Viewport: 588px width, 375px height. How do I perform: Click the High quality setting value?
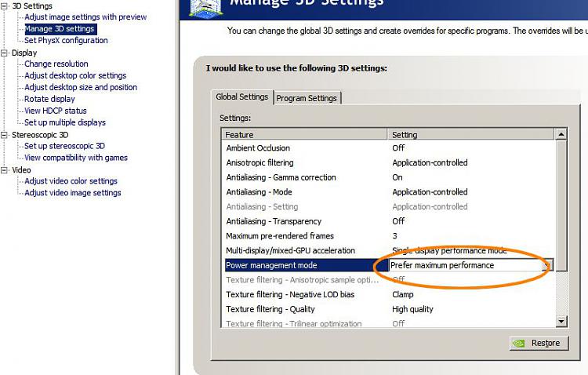point(412,309)
